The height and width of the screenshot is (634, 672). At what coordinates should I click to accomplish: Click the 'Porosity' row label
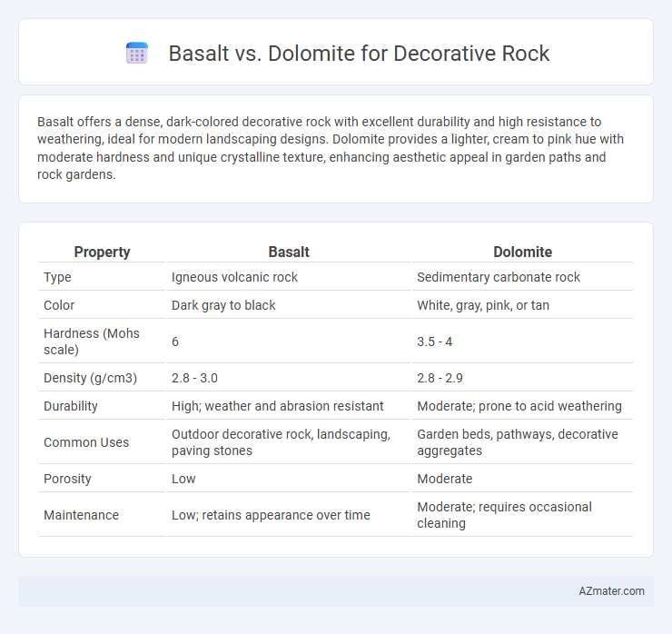pyautogui.click(x=67, y=479)
